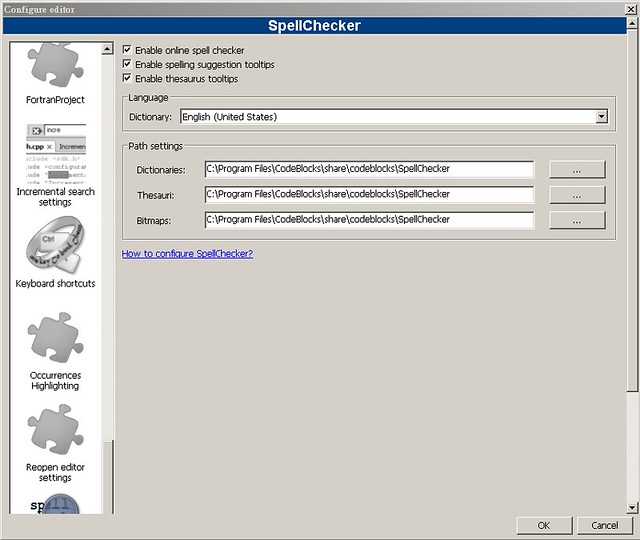Open How to configure SpellChecker link
The height and width of the screenshot is (540, 640).
click(187, 253)
